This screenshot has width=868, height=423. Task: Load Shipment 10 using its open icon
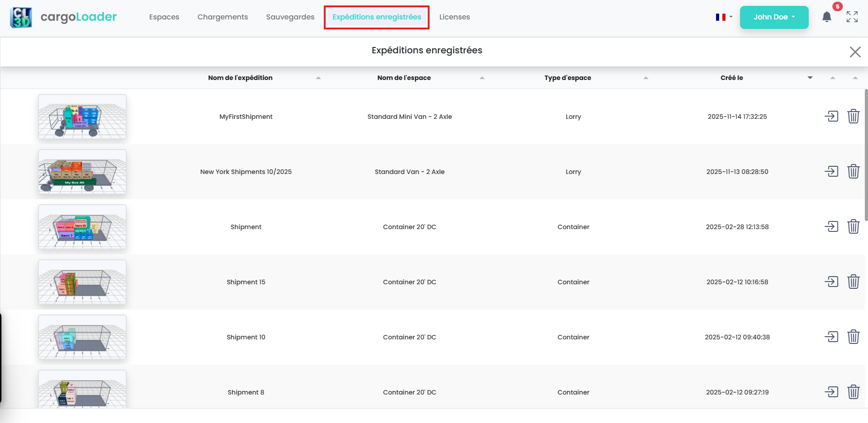(831, 337)
